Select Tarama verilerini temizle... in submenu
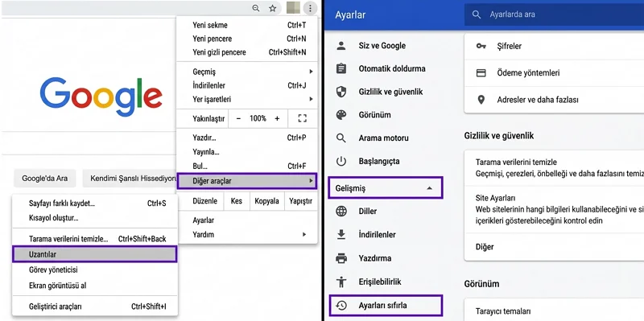Image resolution: width=644 pixels, height=321 pixels. pos(95,239)
